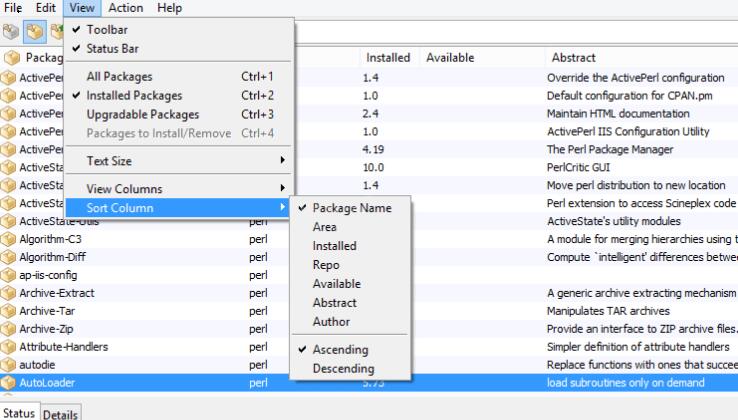
Task: Click package icon beside Archive-Zip
Action: coord(8,329)
